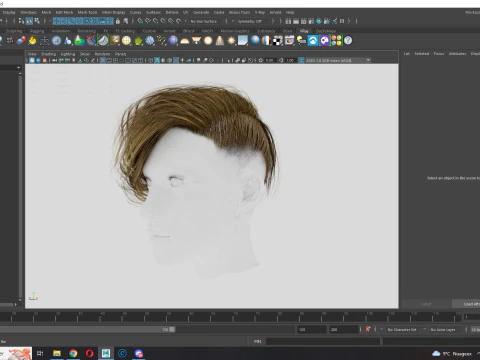Open the Attribute Editor List menu

(x=407, y=53)
